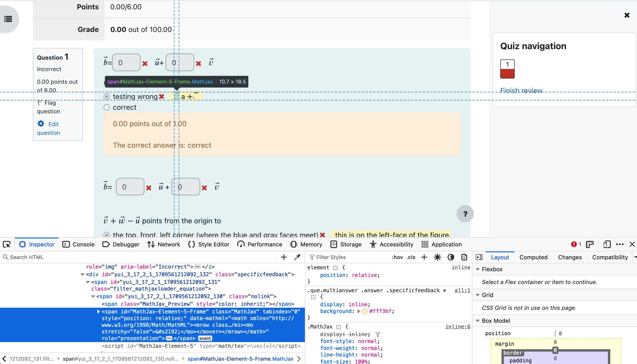Open the inline:6 stylesheet source link
Viewport: 637px width, 364px height.
458,327
